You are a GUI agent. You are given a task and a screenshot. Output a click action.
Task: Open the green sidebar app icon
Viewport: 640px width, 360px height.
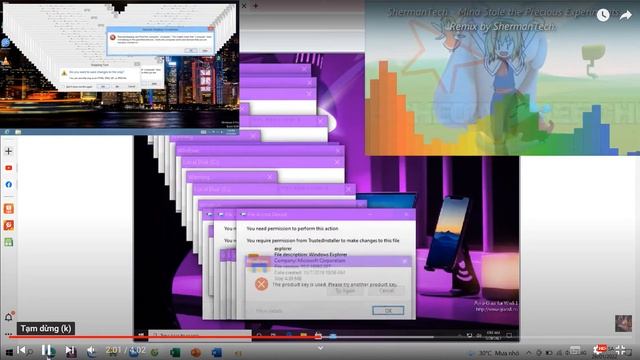pyautogui.click(x=9, y=242)
